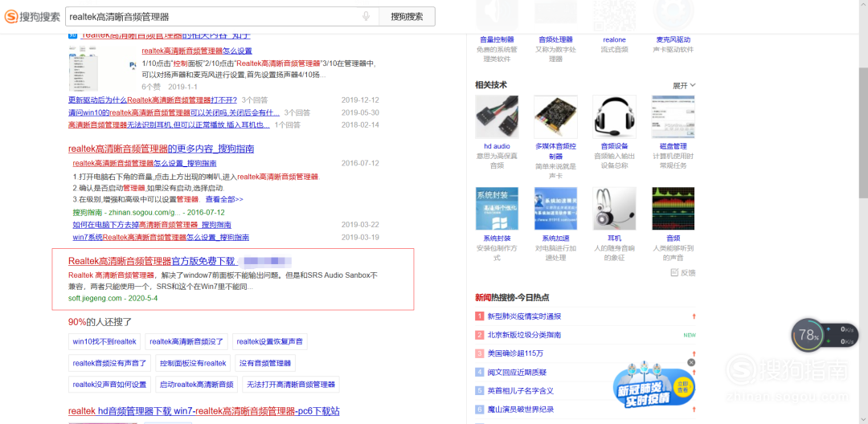Search related term 无法打开高清晰音频管理器
The image size is (868, 424).
coord(291,385)
